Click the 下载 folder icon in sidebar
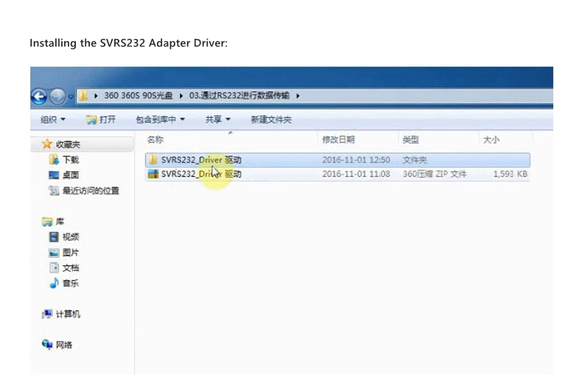 54,160
